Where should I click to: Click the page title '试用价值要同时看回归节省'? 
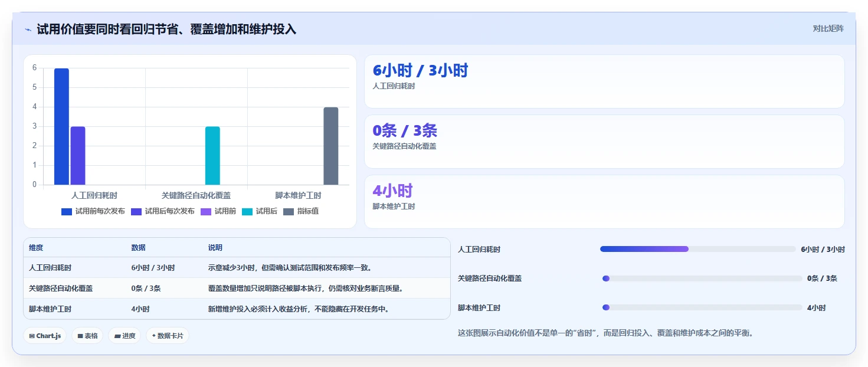point(166,29)
